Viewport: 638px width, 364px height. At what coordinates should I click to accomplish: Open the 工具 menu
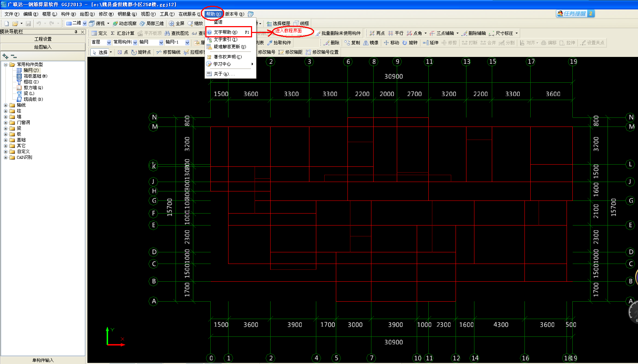click(x=167, y=14)
